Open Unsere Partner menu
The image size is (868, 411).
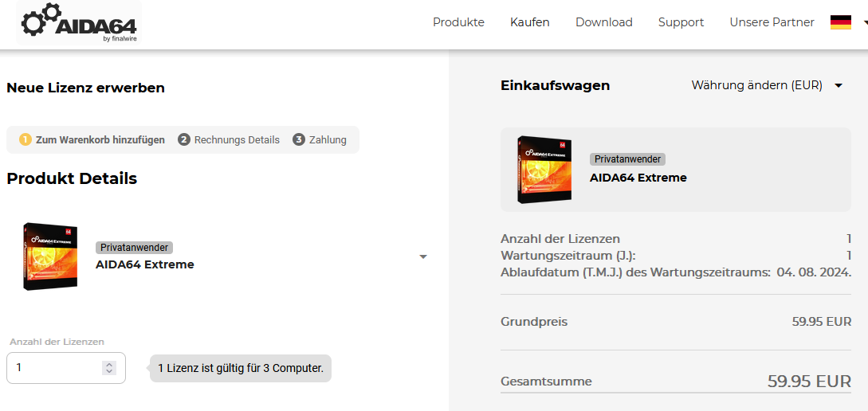[772, 22]
